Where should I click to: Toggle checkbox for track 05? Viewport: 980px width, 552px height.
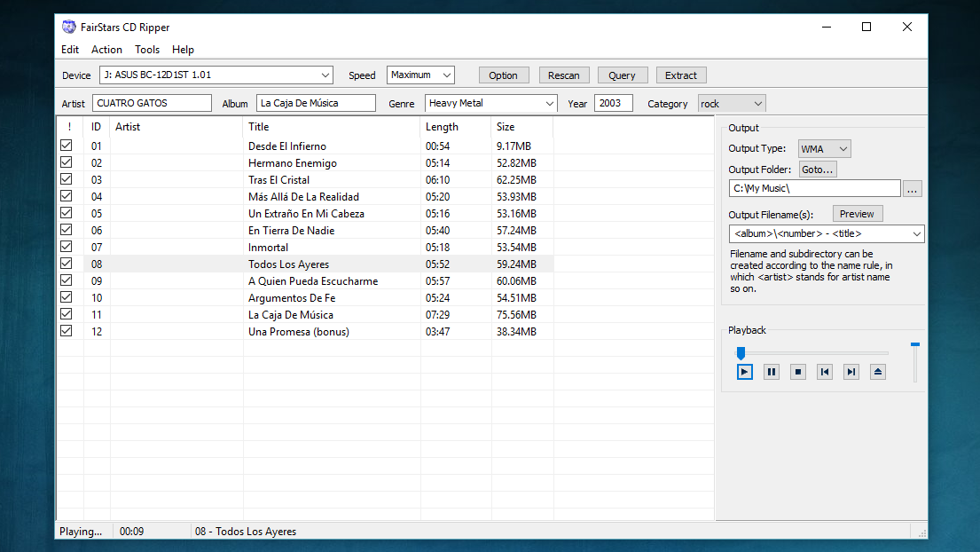click(66, 213)
